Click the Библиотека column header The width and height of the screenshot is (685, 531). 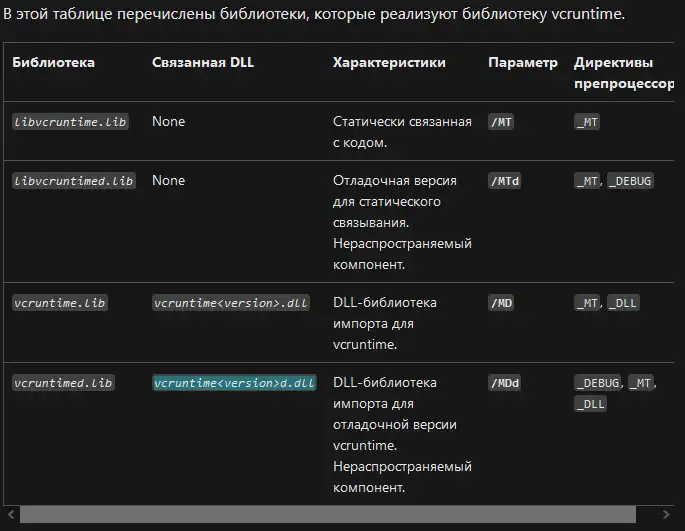pyautogui.click(x=53, y=62)
